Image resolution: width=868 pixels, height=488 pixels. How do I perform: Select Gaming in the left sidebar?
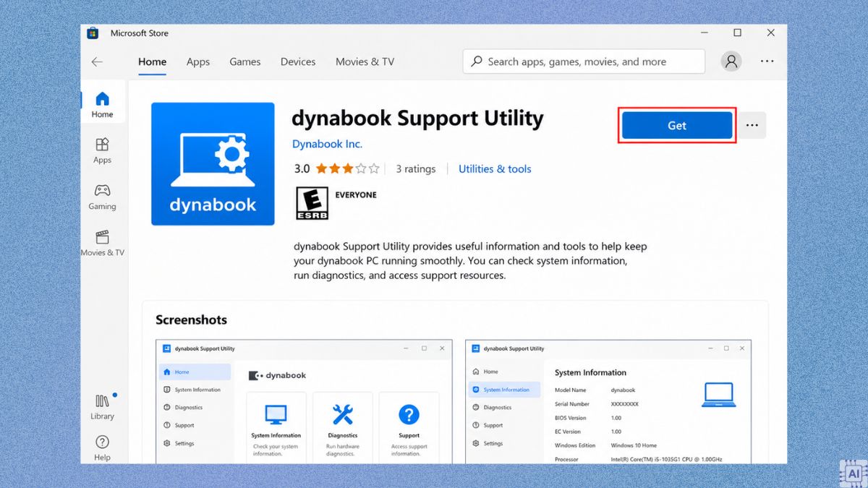tap(102, 197)
